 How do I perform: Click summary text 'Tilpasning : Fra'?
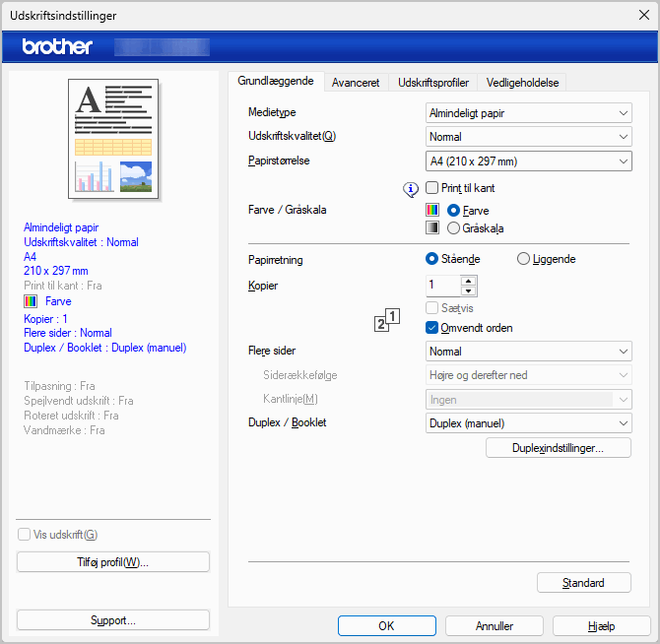pyautogui.click(x=59, y=386)
